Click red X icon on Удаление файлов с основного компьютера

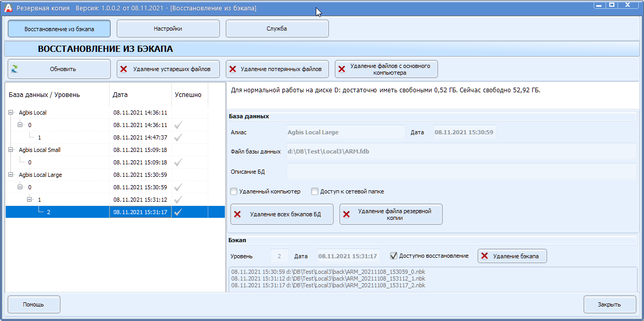click(x=342, y=69)
